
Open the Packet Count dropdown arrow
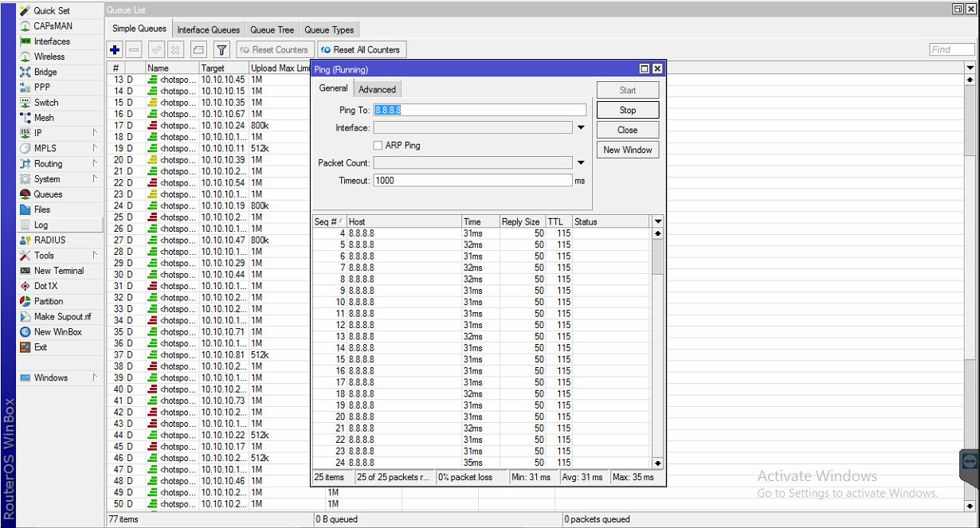581,162
